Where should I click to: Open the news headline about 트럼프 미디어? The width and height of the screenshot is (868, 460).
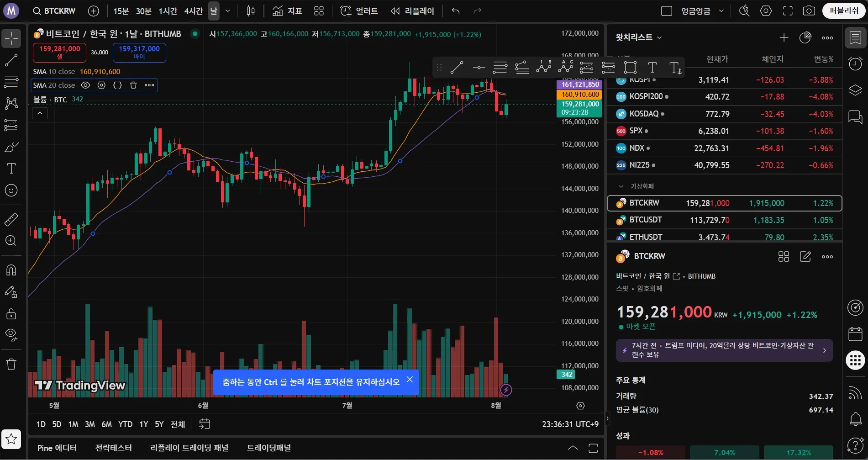coord(724,350)
